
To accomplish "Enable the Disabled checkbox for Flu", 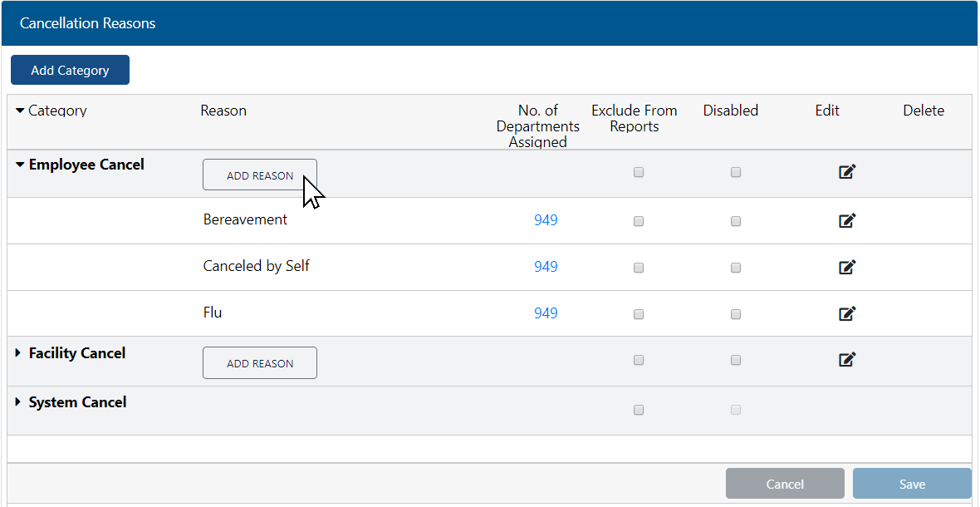I will 736,314.
